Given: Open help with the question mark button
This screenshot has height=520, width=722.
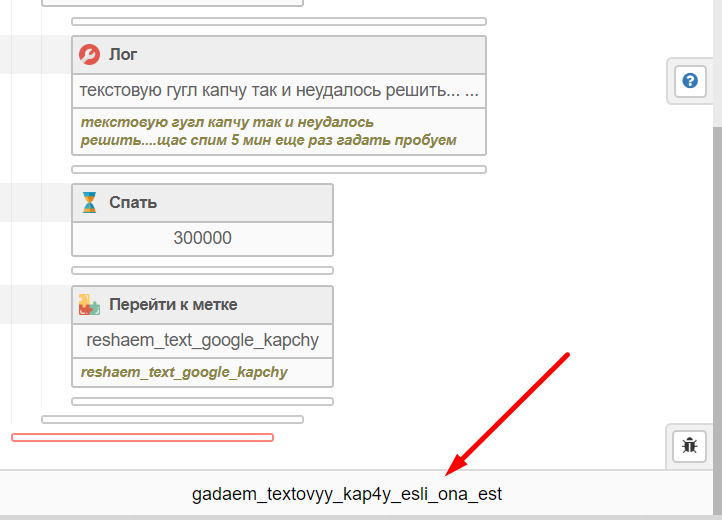Looking at the screenshot, I should 690,81.
